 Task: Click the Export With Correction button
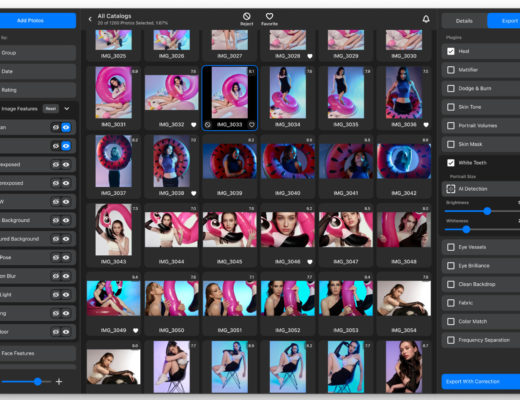click(x=481, y=382)
